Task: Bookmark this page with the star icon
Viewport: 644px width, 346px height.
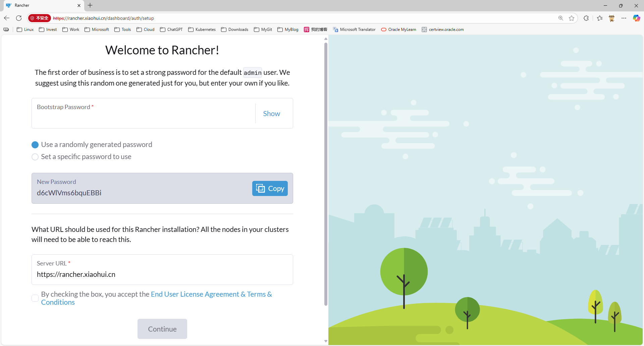Action: (x=572, y=18)
